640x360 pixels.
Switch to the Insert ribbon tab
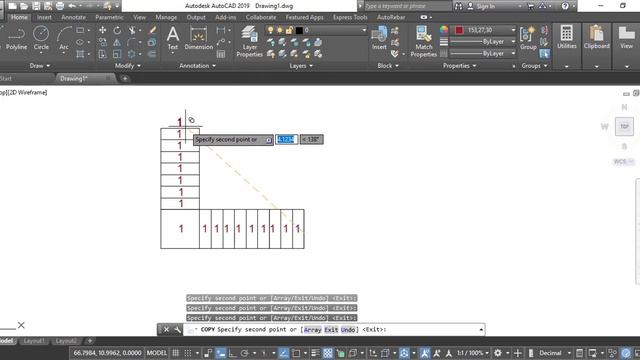point(44,18)
